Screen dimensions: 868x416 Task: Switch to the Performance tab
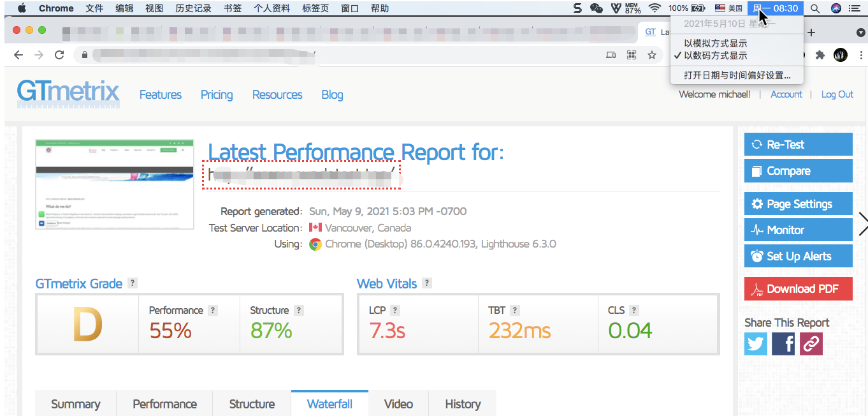pos(164,404)
